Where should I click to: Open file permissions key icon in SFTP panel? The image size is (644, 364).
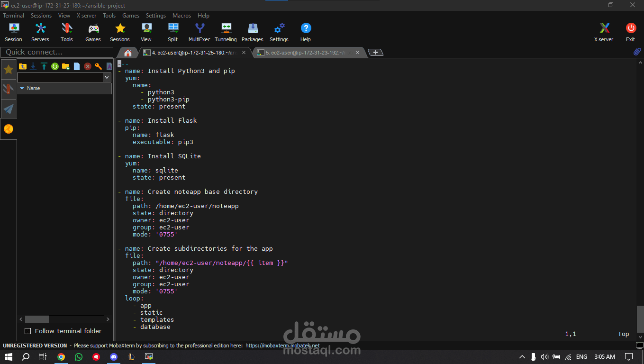tap(99, 66)
